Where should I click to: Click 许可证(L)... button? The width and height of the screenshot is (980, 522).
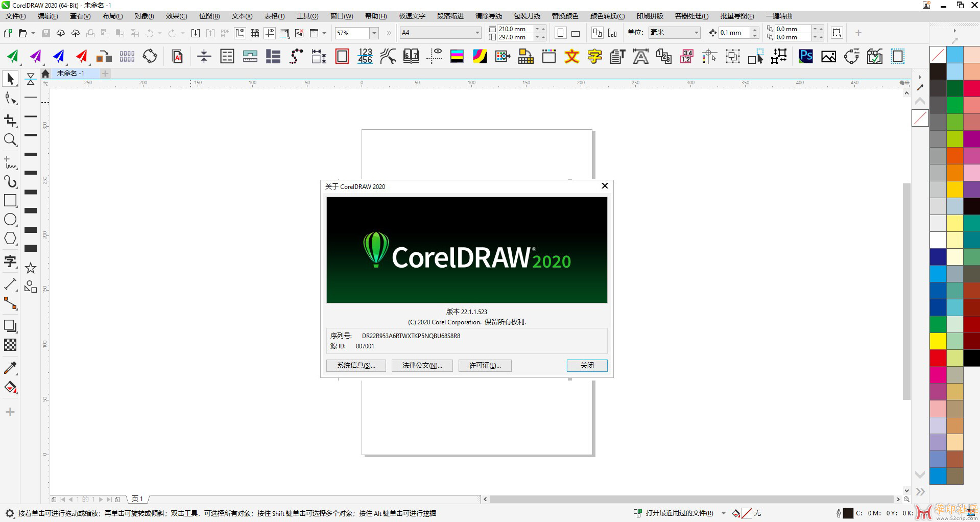point(485,365)
